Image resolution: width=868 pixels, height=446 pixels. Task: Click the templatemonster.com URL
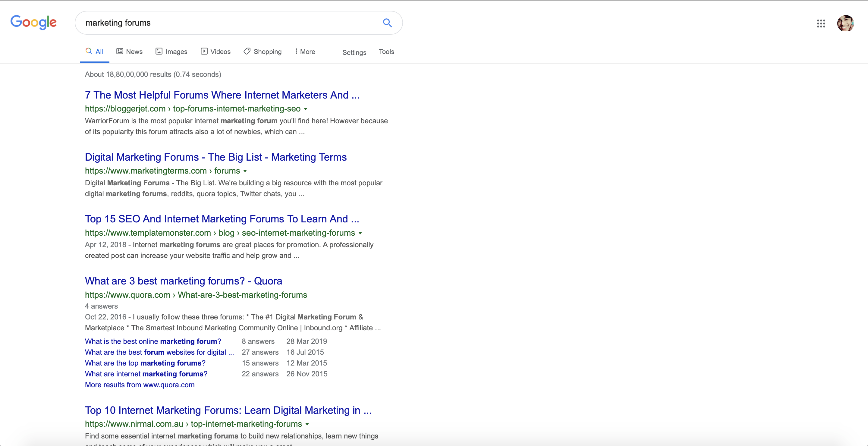click(x=220, y=233)
